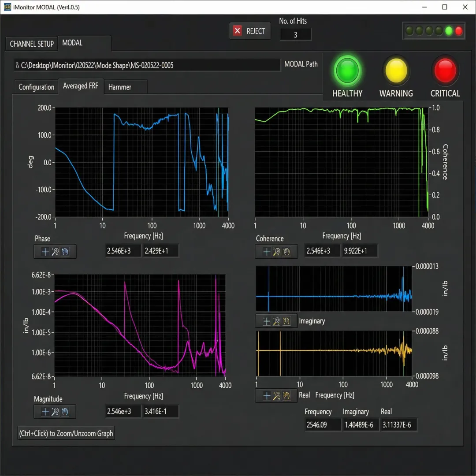476x476 pixels.
Task: Select the Phase graph pan hand tool
Action: click(x=65, y=252)
